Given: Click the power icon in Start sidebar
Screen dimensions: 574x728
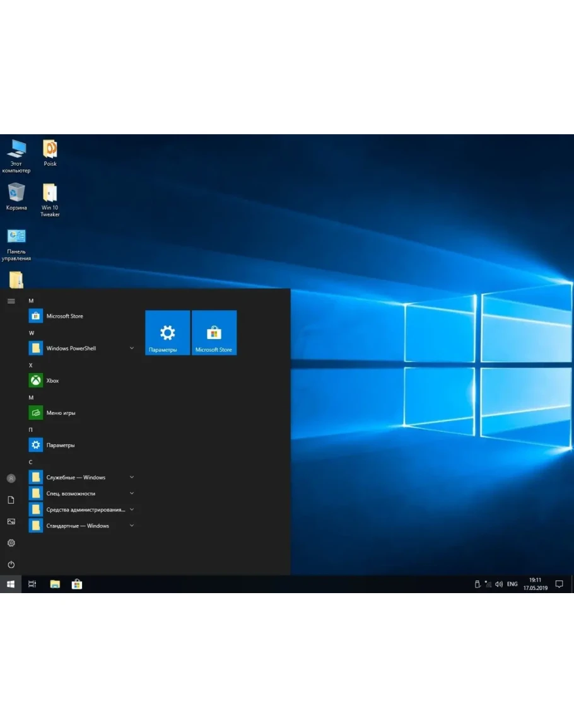Looking at the screenshot, I should pos(11,565).
